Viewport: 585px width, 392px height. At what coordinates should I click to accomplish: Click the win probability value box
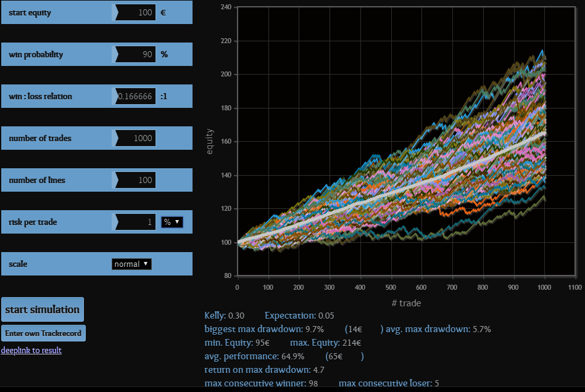135,54
